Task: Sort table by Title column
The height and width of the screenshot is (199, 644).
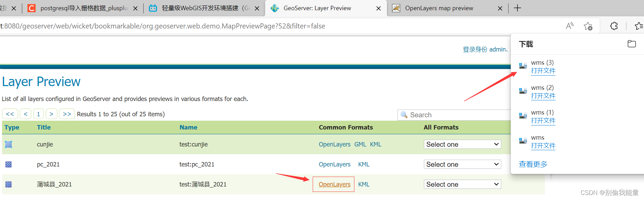Action: click(x=44, y=127)
